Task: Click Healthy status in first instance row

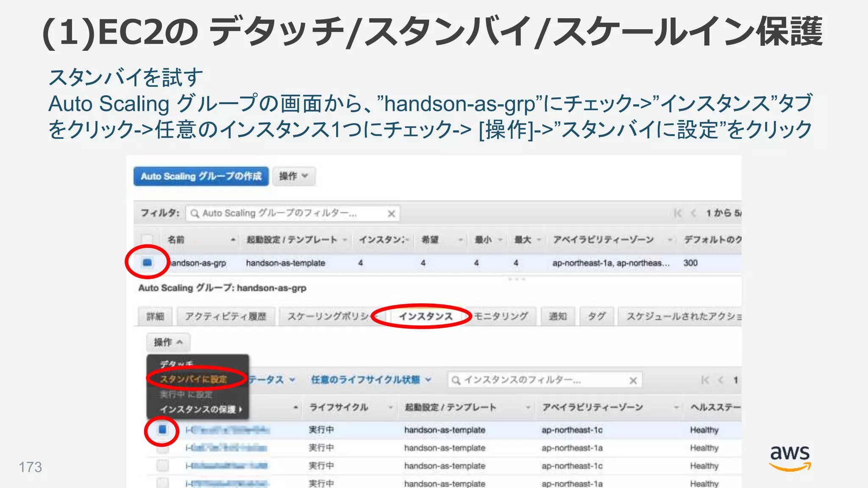Action: [704, 430]
